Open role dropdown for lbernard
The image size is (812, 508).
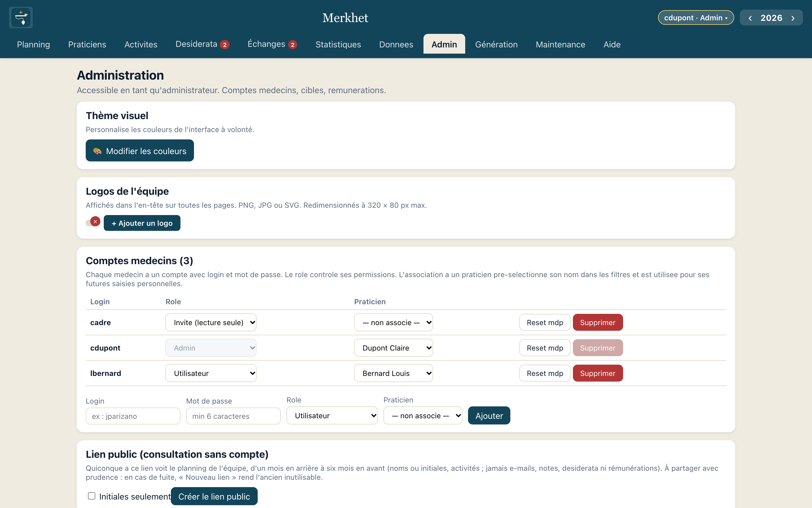point(211,373)
